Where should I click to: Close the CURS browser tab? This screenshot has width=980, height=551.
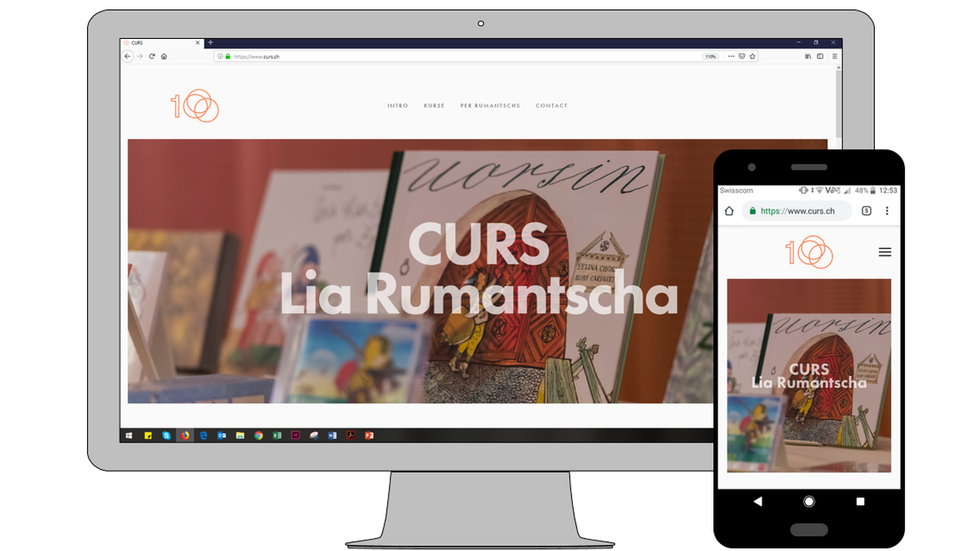198,43
